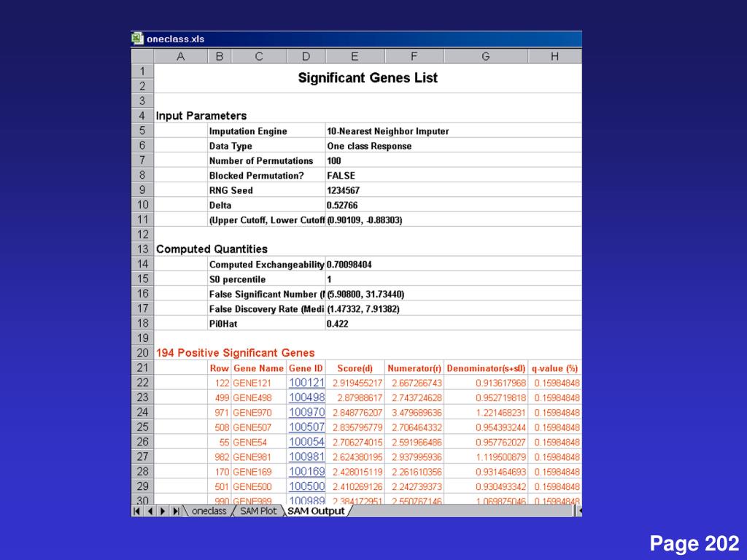Click the 'Number of Permutations' label
747x560 pixels.
(261, 160)
